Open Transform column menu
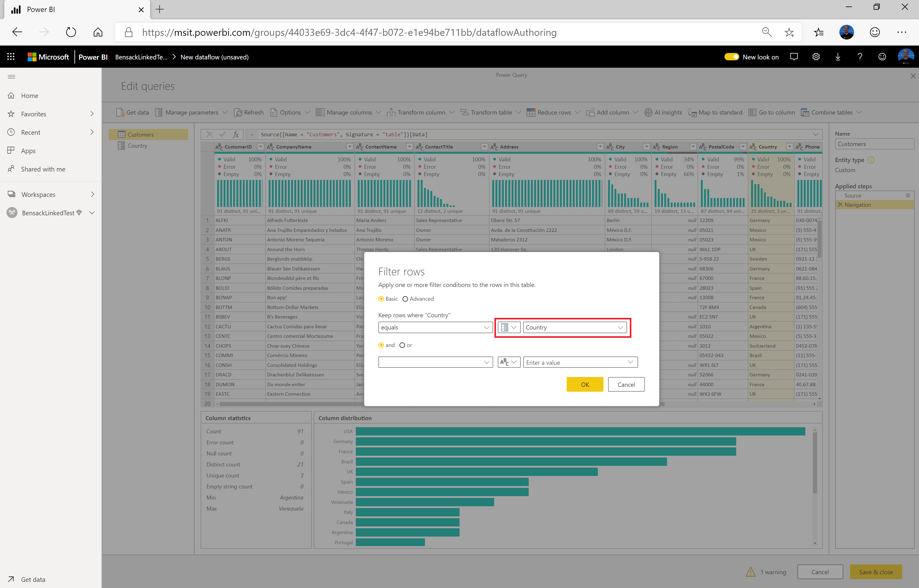919x588 pixels. pos(420,112)
